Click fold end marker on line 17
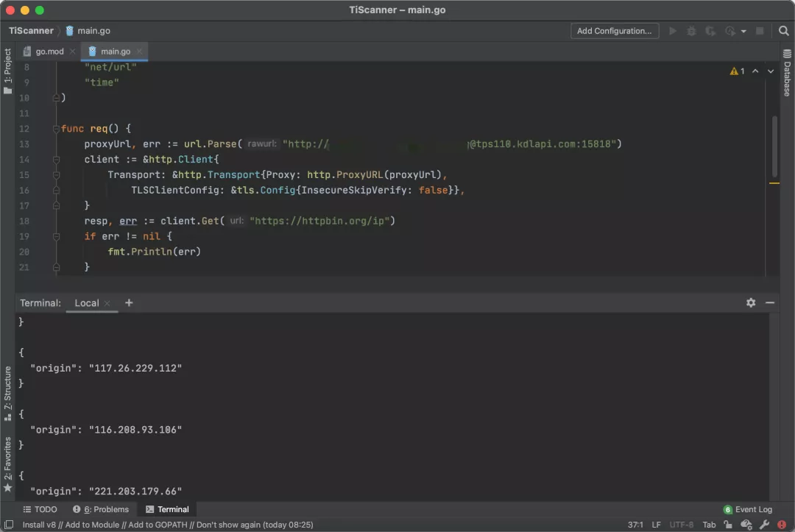 56,206
